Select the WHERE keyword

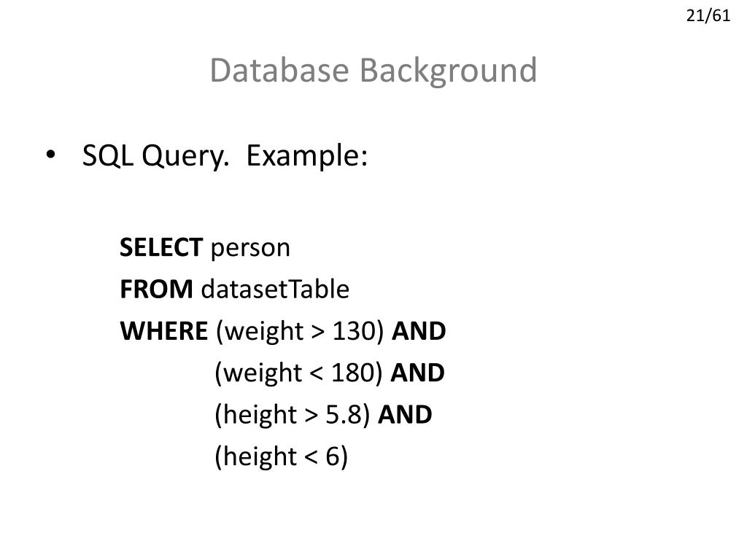(x=164, y=331)
